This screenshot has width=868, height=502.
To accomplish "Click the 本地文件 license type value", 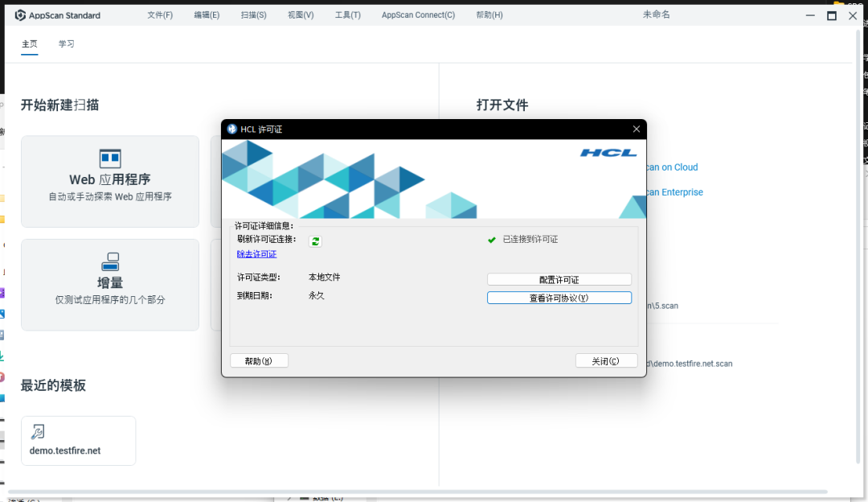I will 325,277.
